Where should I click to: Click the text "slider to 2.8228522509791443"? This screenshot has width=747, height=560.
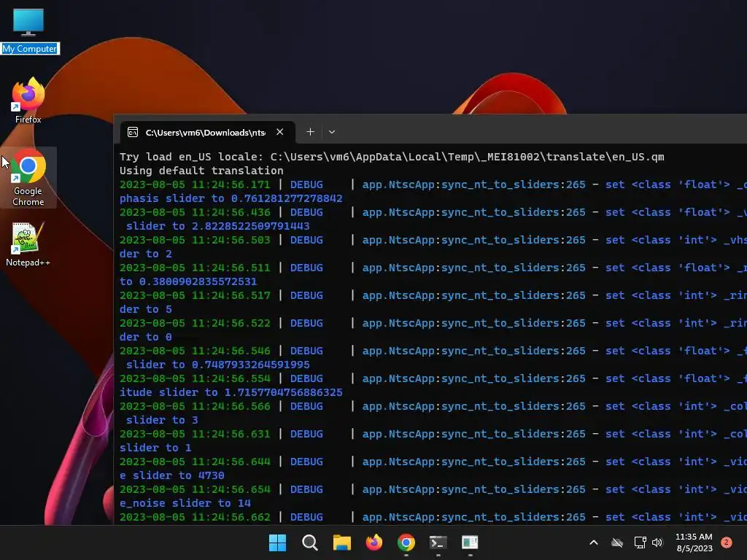pyautogui.click(x=217, y=226)
